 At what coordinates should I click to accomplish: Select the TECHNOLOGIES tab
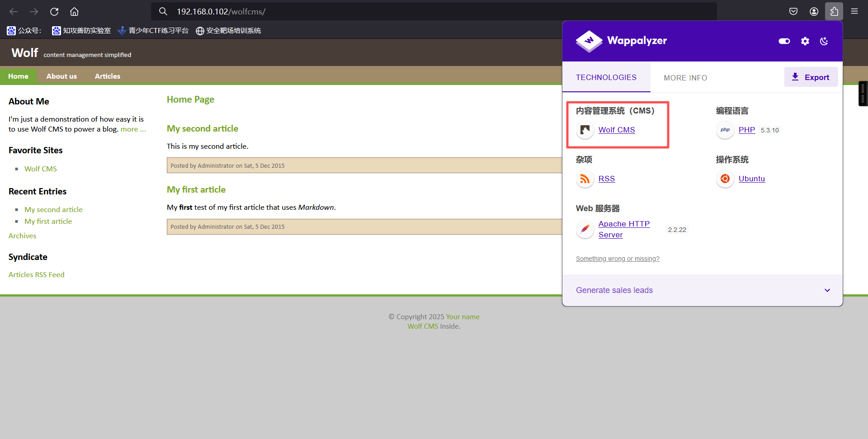(x=606, y=77)
